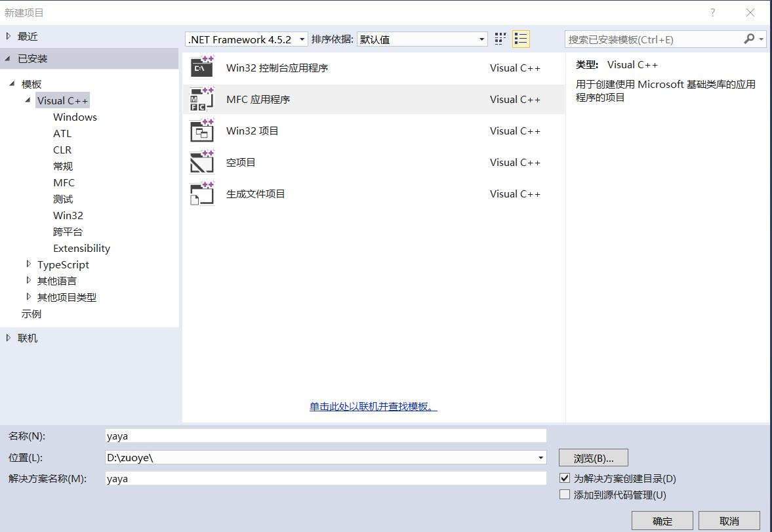Collapse the Visual C++ tree node
Screen dimensions: 772x532
point(28,100)
